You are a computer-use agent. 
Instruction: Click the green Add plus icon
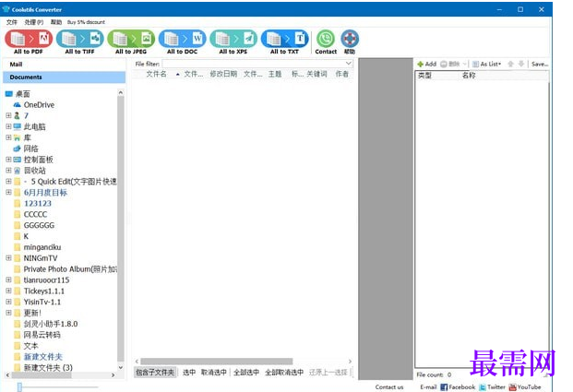(x=420, y=64)
